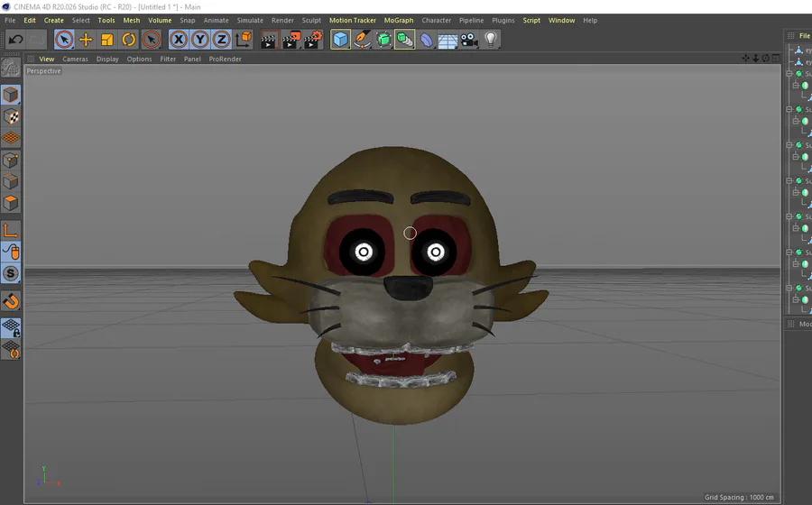Viewport: 812px width, 505px height.
Task: Add a Light object
Action: 491,40
